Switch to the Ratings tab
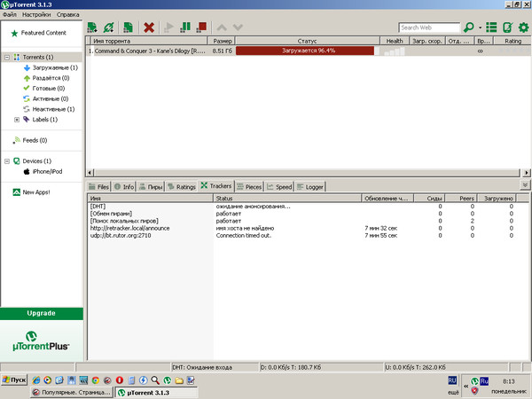 pyautogui.click(x=182, y=187)
